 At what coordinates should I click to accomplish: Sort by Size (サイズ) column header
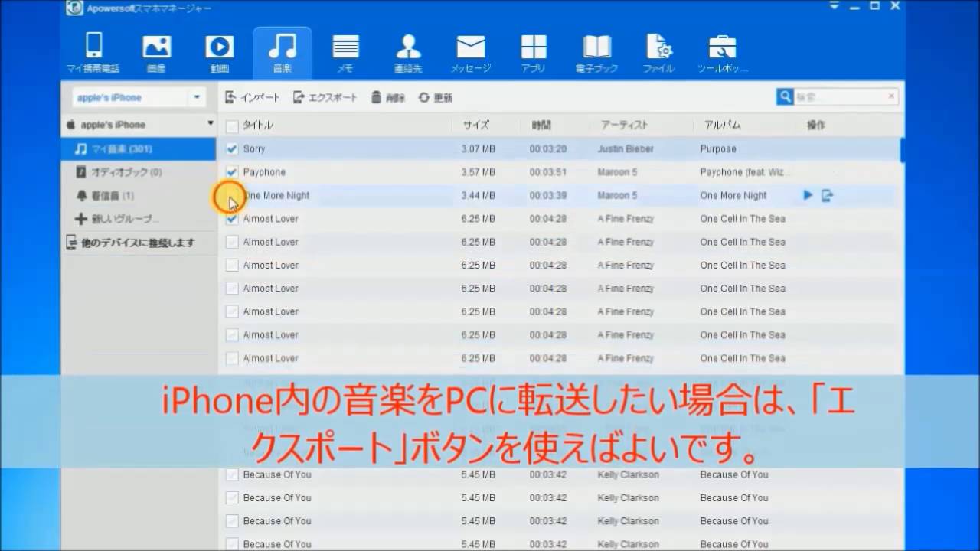pyautogui.click(x=475, y=125)
